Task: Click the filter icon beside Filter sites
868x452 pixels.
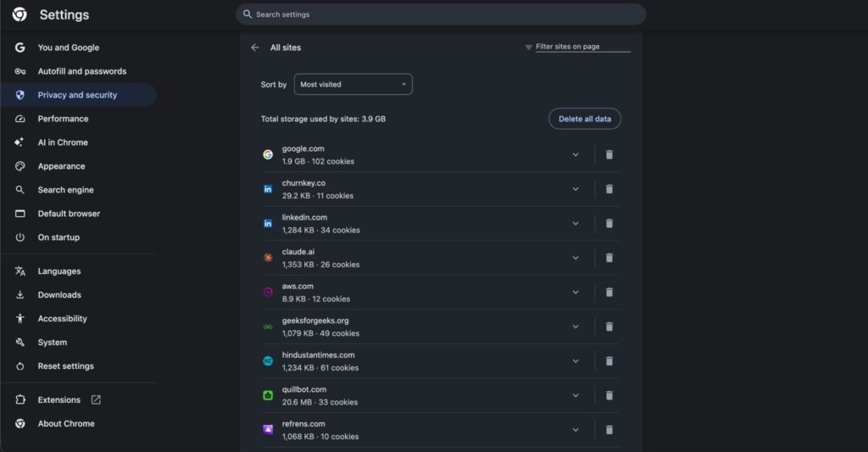Action: [528, 47]
